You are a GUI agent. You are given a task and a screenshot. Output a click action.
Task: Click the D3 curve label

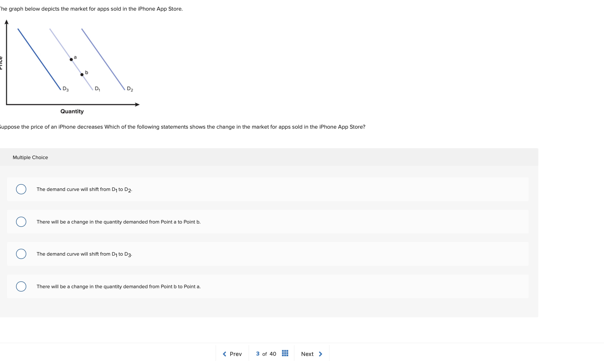point(66,89)
